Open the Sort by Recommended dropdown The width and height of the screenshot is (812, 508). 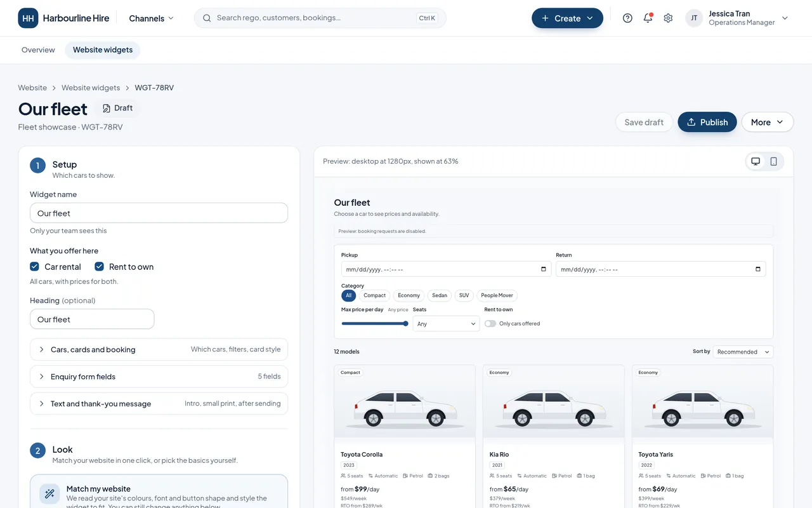click(743, 352)
